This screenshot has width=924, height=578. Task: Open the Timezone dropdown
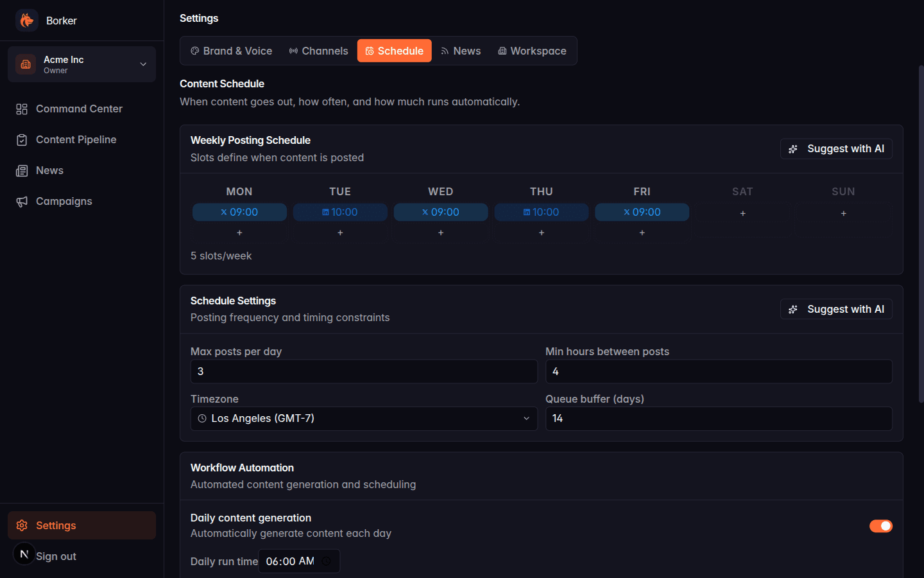coord(364,418)
